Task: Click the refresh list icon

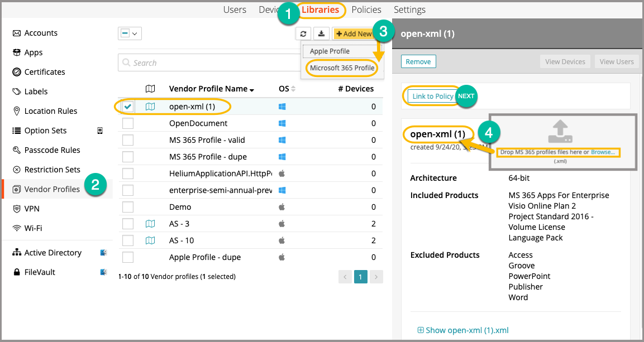Action: click(x=303, y=33)
